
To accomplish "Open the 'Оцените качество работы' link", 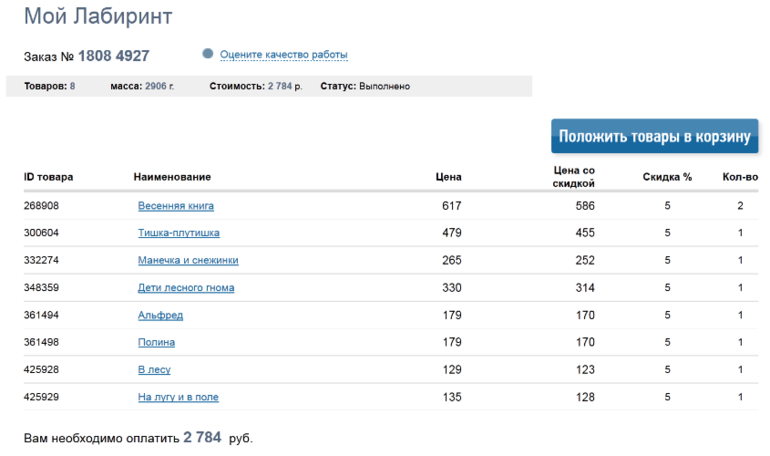I will [x=283, y=55].
